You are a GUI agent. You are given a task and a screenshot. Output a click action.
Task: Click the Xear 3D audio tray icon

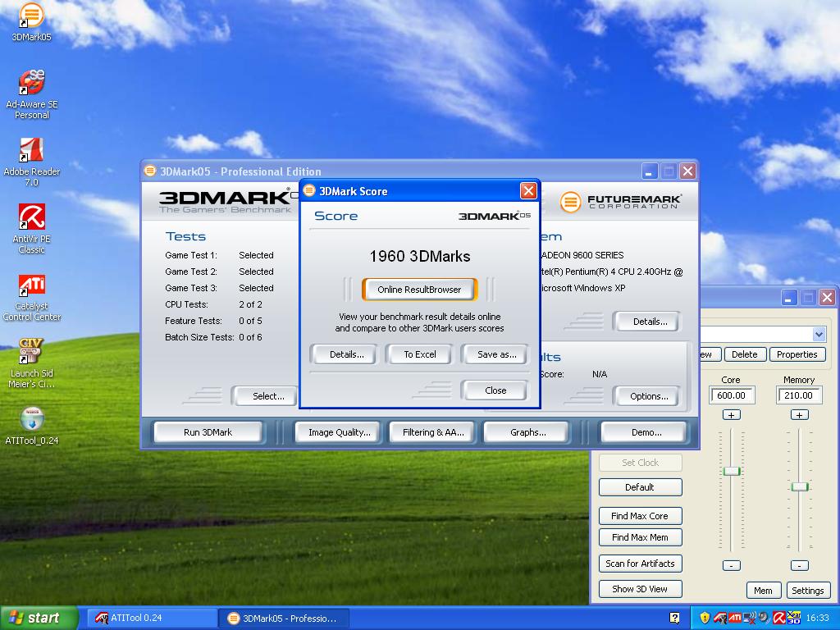(x=793, y=618)
